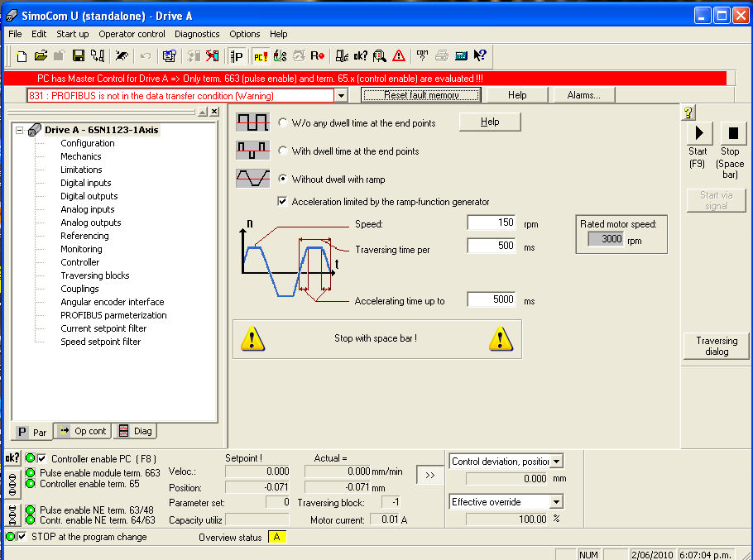Click the magnifier diagnostics toolbar icon

(379, 56)
